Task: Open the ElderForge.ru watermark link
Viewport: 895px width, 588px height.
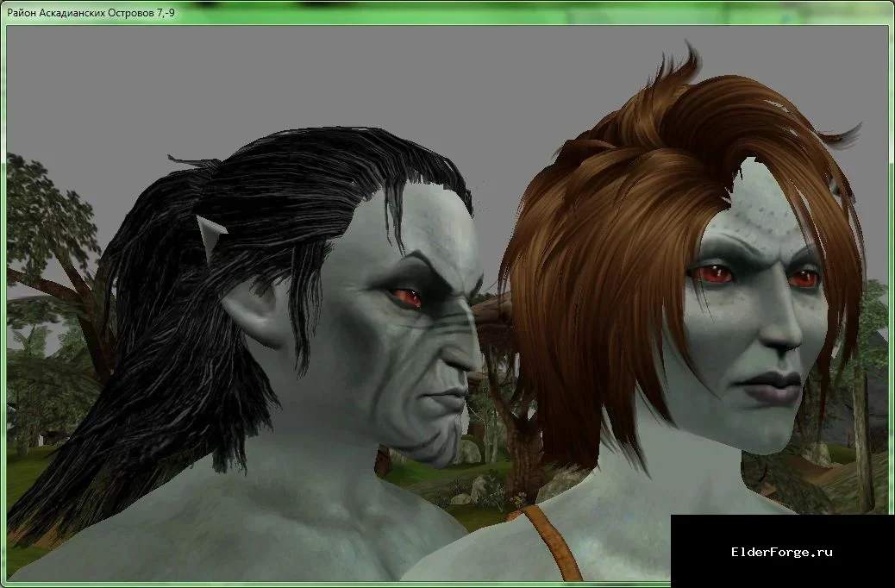Action: pos(781,552)
